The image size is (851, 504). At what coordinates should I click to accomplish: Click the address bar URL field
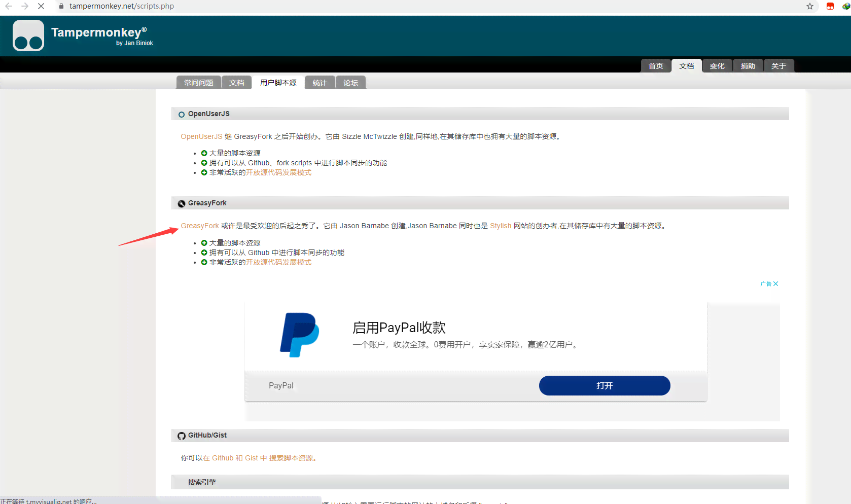click(x=431, y=6)
